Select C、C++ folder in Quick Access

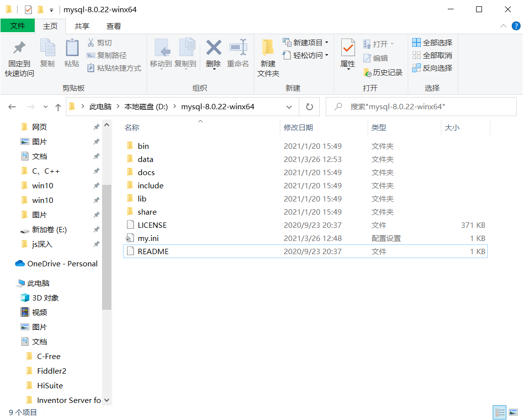pos(46,171)
